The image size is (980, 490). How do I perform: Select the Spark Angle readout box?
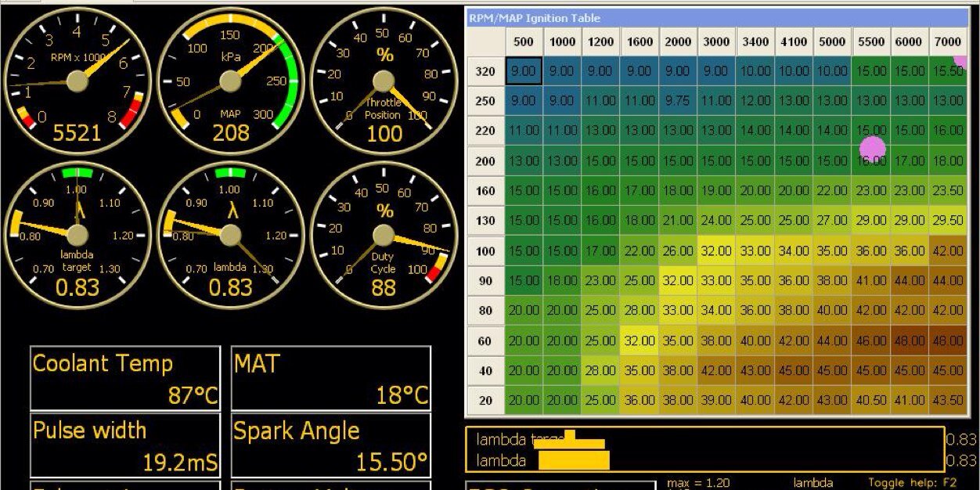pos(331,445)
